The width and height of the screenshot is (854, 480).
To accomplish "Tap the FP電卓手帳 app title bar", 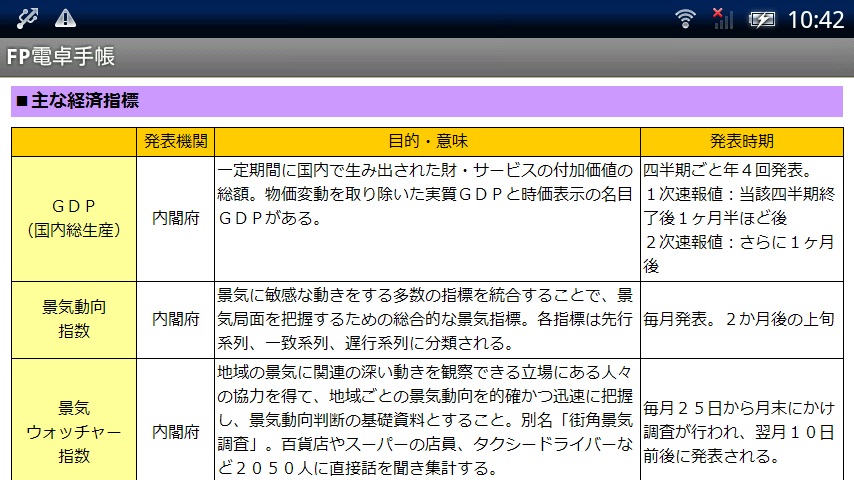I will point(60,57).
